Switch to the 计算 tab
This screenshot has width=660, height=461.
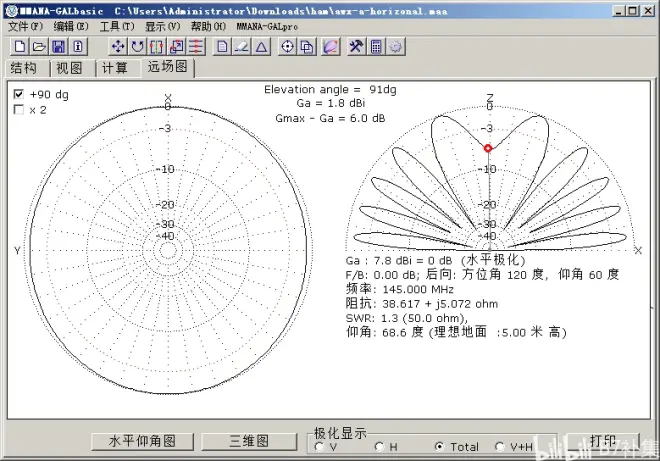115,68
